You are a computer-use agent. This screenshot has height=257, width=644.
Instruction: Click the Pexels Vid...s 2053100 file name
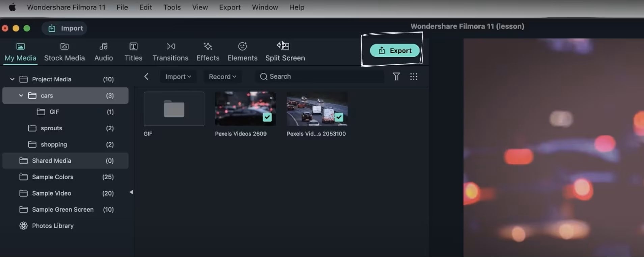316,134
